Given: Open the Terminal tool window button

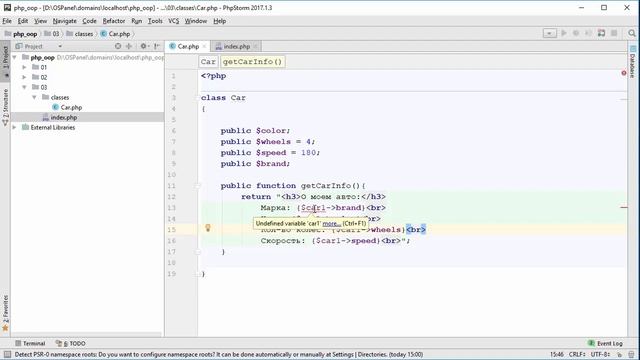Looking at the screenshot, I should coord(30,343).
